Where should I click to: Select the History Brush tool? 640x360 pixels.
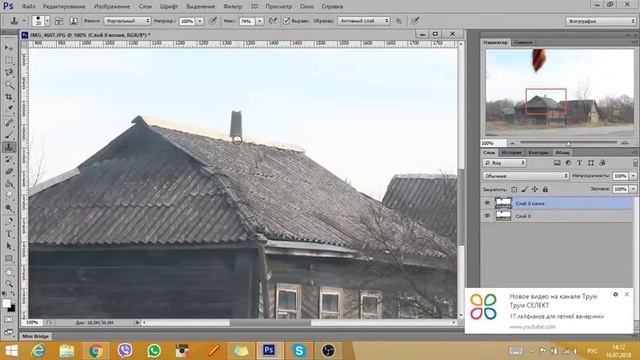(x=9, y=159)
